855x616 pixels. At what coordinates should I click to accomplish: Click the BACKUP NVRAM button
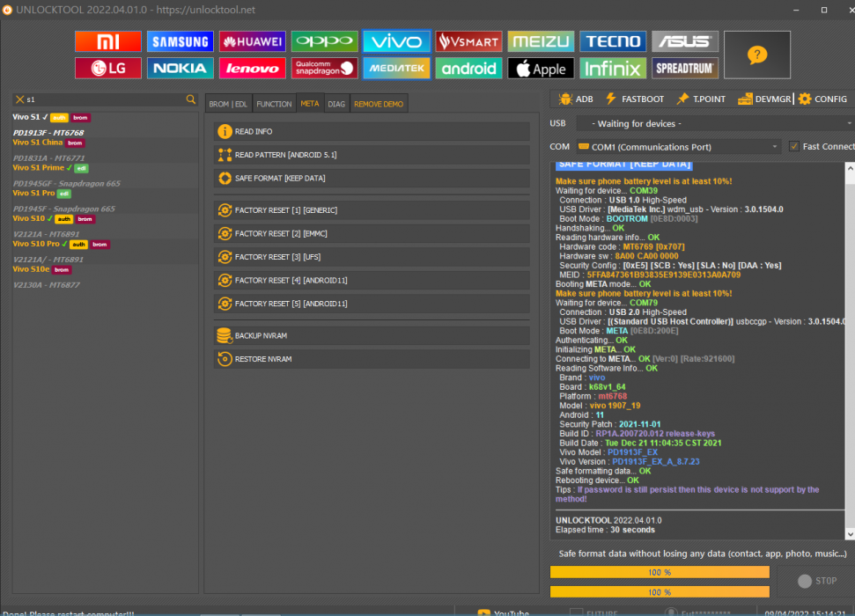372,336
